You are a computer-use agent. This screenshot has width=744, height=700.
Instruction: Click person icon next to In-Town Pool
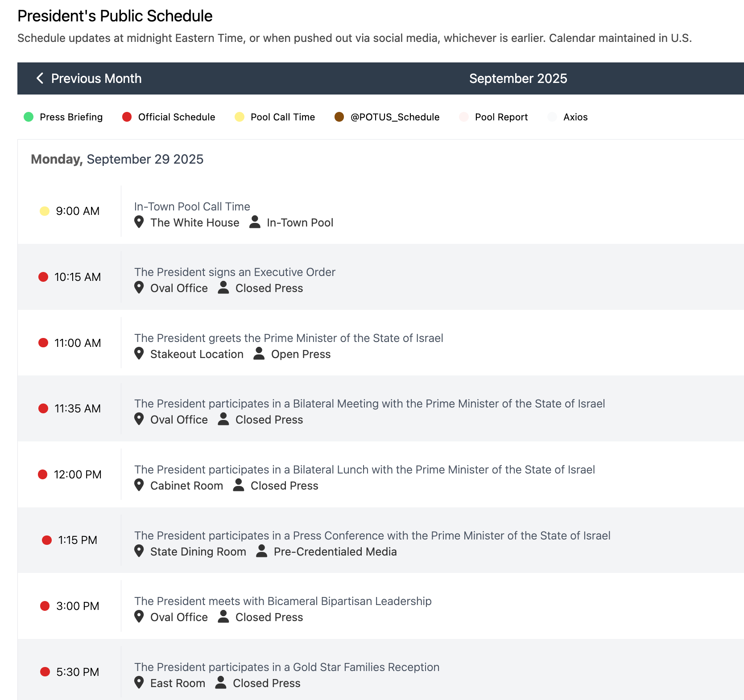tap(255, 222)
